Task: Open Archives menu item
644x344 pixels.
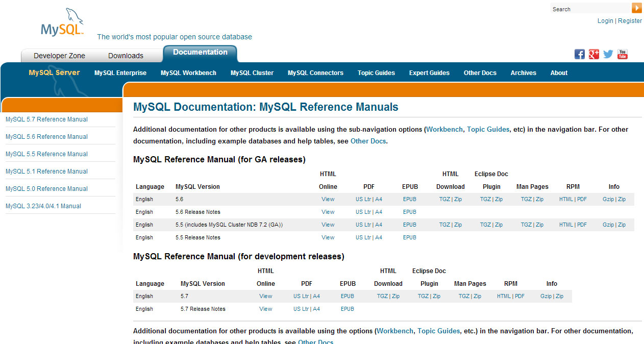Action: click(523, 73)
